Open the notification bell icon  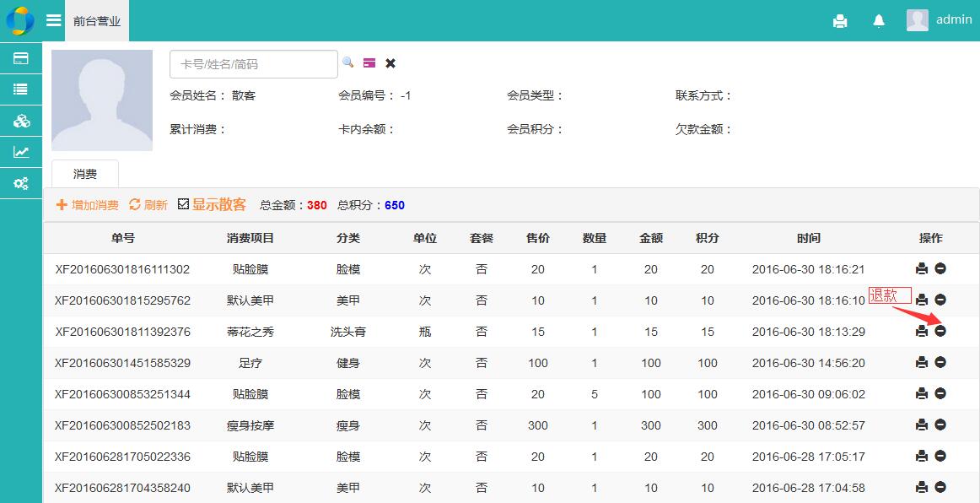[879, 21]
